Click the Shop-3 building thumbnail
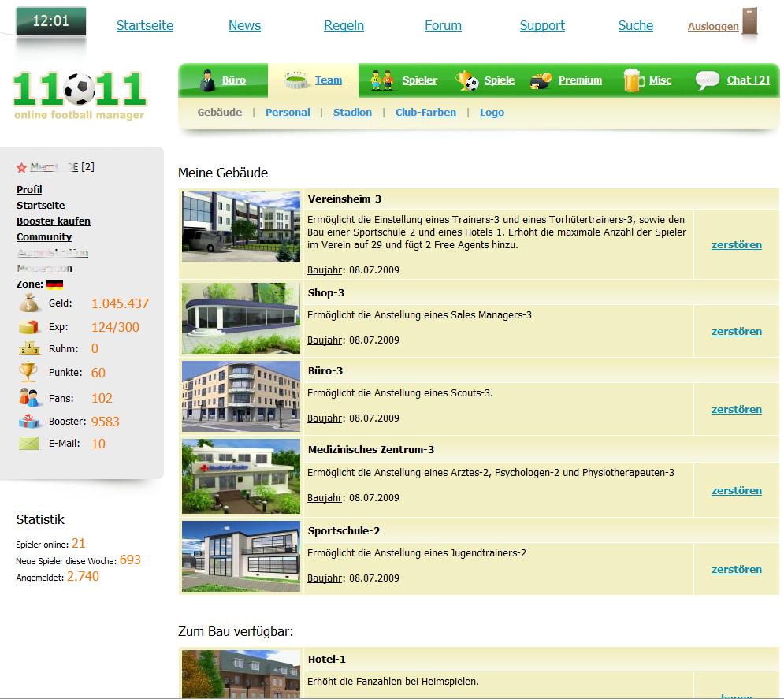This screenshot has width=784, height=699. [x=241, y=319]
